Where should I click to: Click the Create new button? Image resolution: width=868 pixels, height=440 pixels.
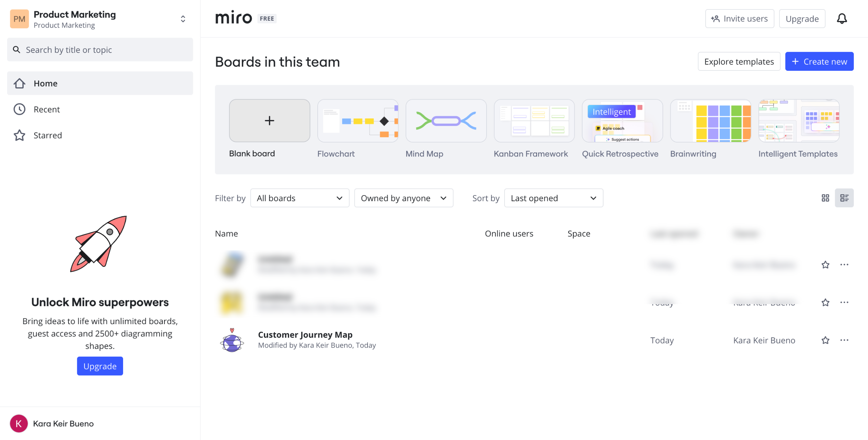[819, 62]
